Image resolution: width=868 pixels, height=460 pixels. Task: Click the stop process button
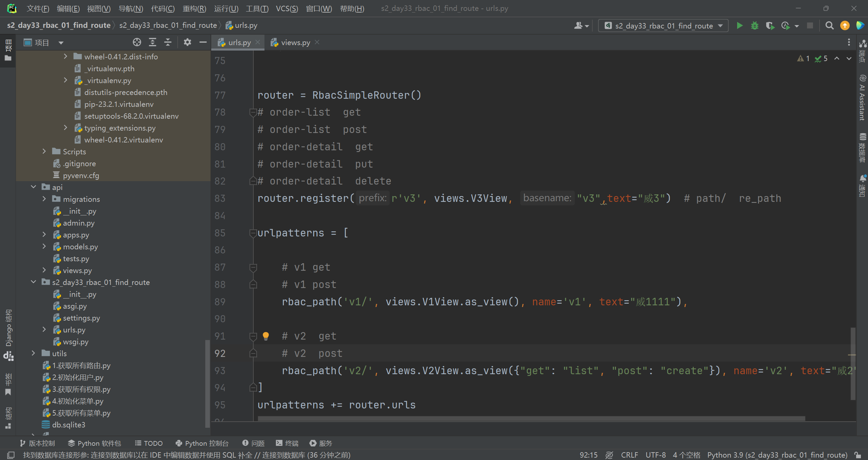[810, 26]
